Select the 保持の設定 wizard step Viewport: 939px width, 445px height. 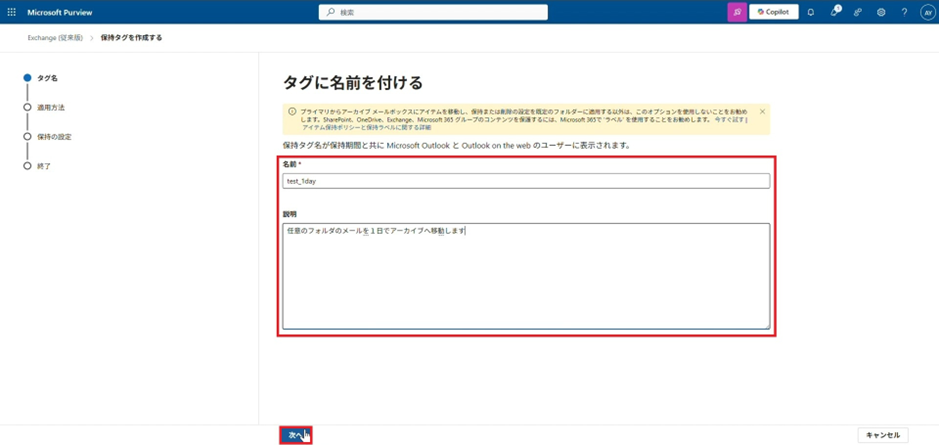tap(54, 136)
